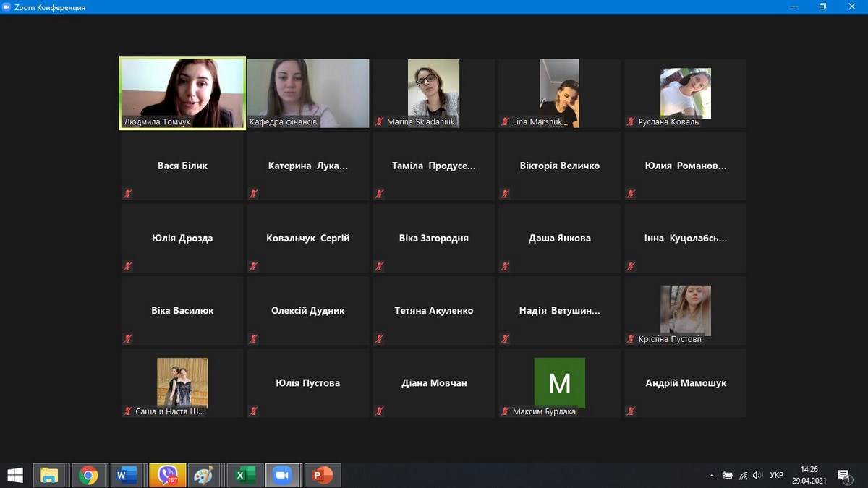Open Google Chrome from the taskbar
868x488 pixels.
(89, 475)
